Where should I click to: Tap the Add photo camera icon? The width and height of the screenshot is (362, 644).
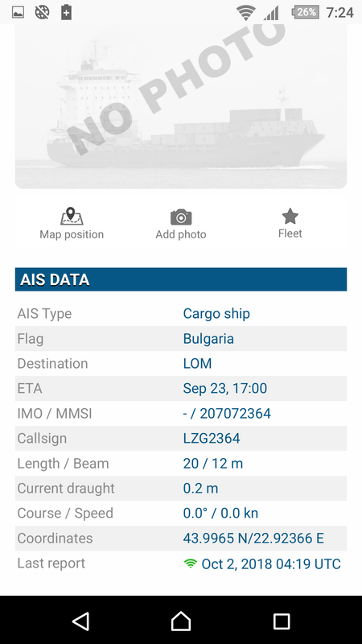click(181, 217)
